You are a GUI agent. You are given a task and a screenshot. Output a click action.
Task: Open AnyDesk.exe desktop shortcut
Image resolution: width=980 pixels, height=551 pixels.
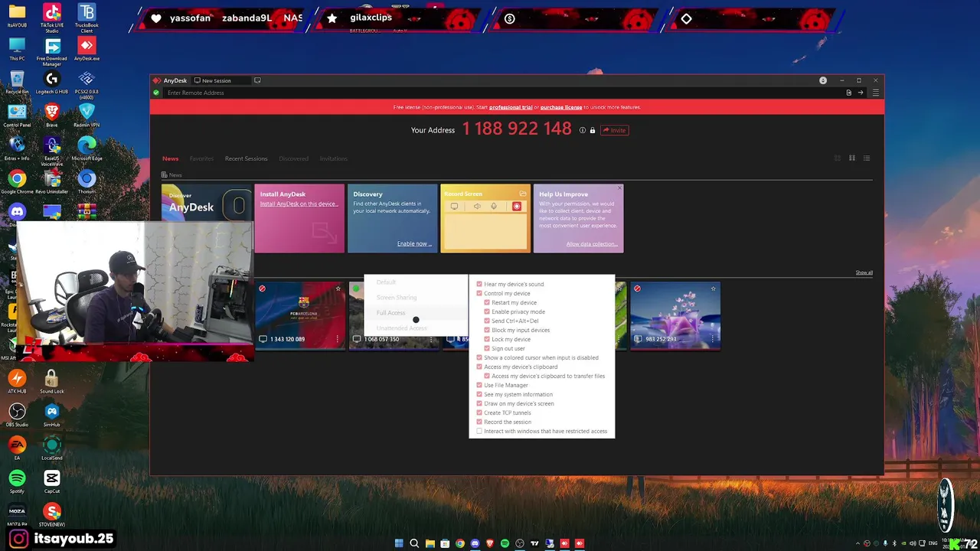pos(87,48)
